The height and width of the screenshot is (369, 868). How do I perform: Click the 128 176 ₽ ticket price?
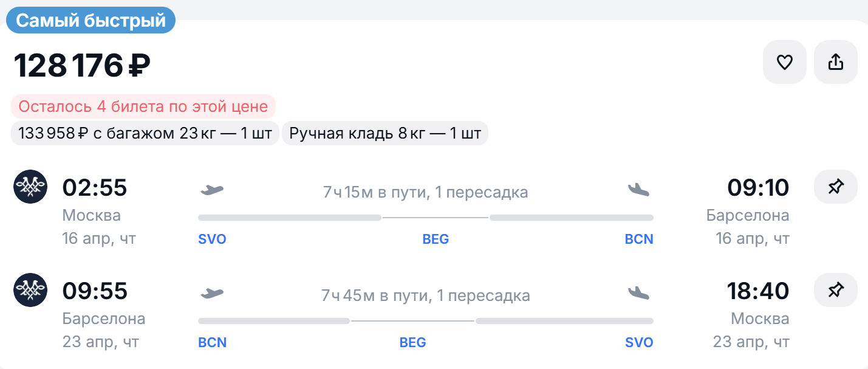click(x=82, y=66)
